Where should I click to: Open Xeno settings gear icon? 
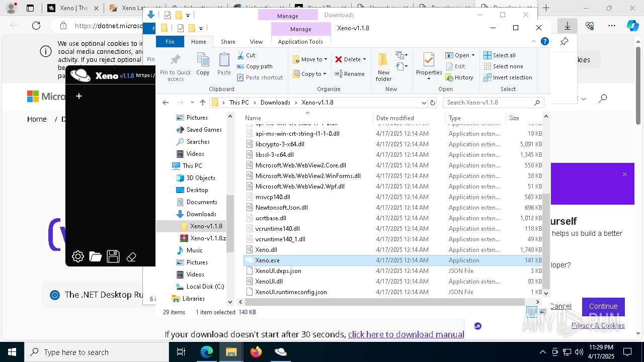pyautogui.click(x=77, y=256)
